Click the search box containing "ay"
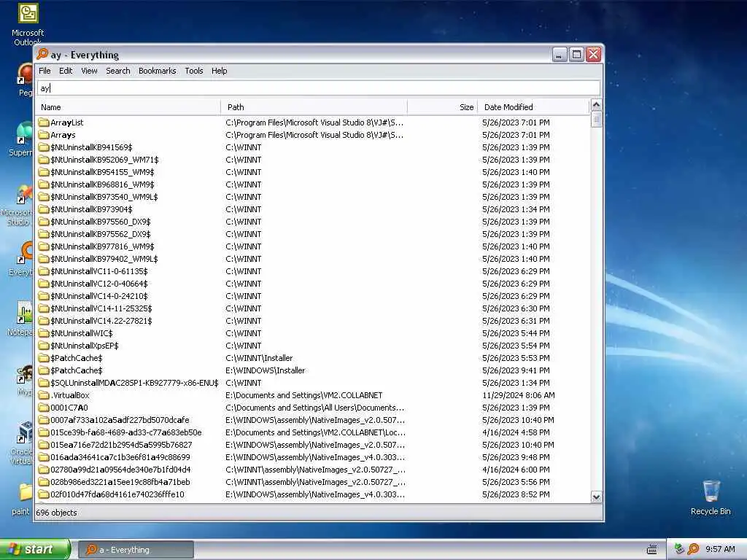 tap(318, 88)
